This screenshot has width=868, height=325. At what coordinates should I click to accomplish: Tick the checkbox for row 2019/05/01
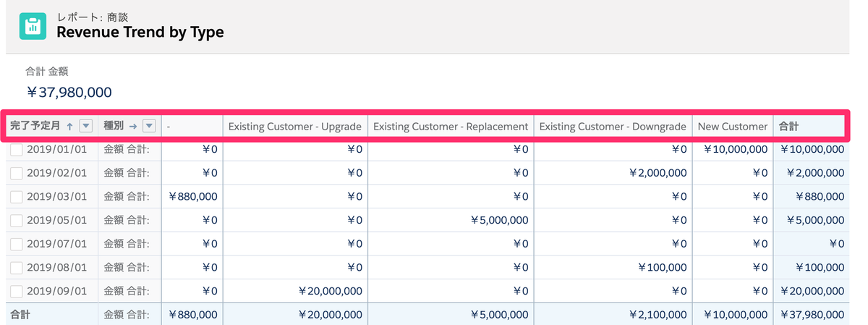click(x=17, y=221)
